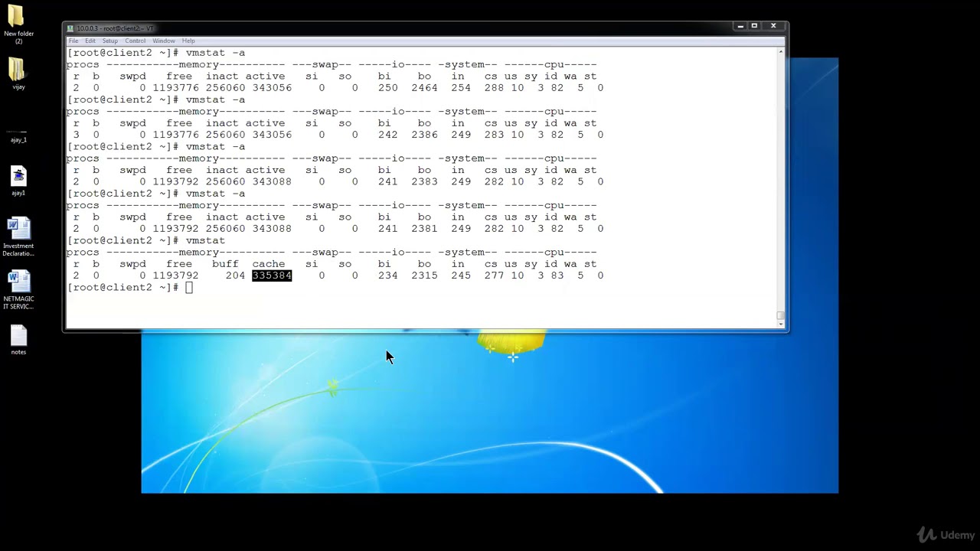Click the bo value 2386
Screen dimensions: 980x551
[424, 135]
